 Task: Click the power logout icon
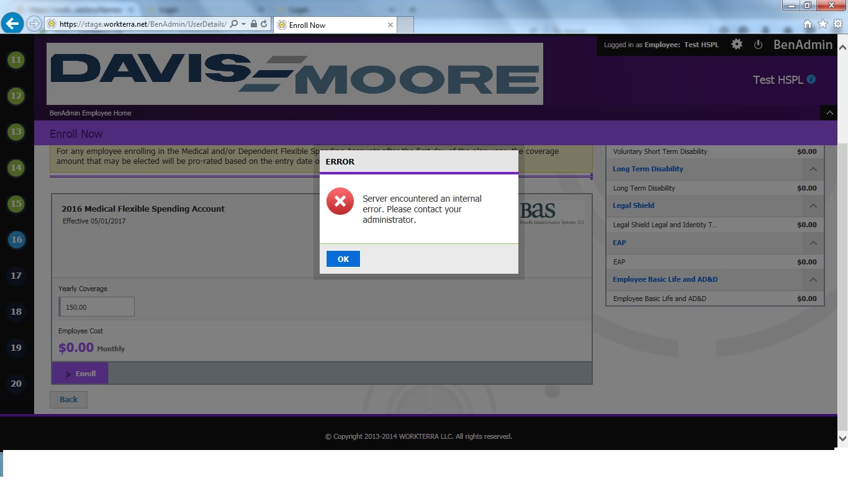tap(758, 45)
